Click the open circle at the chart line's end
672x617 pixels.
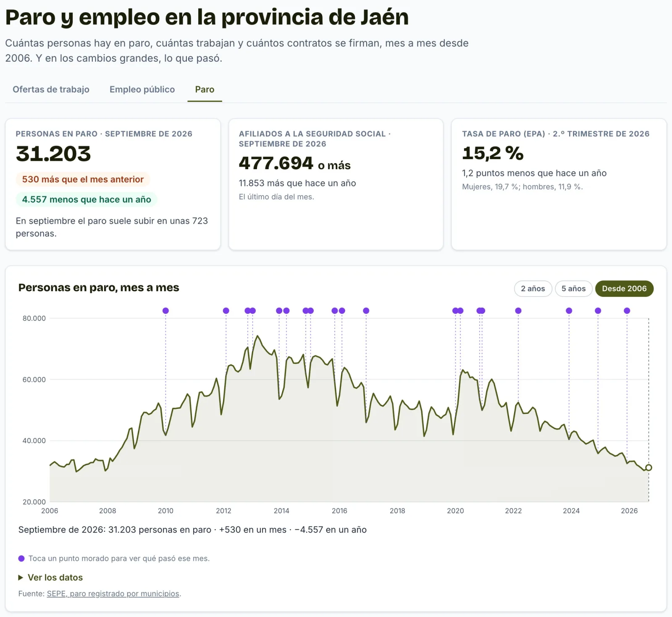coord(648,468)
